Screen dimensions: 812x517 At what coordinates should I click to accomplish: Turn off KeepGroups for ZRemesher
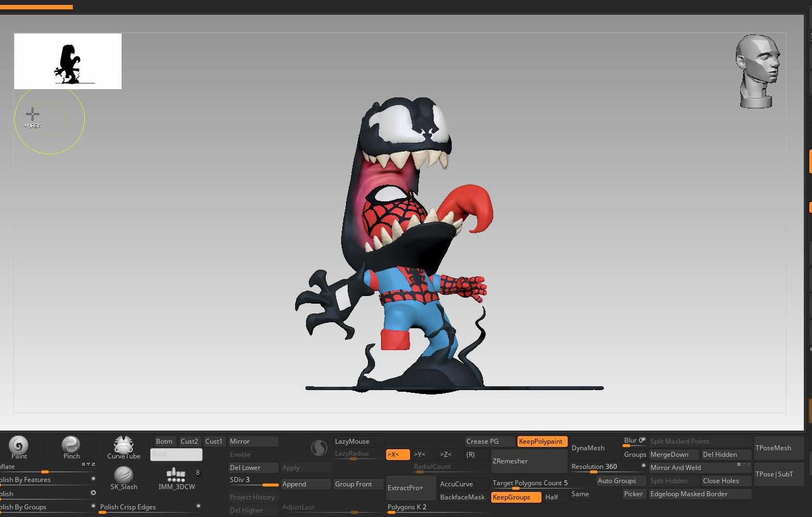coord(515,497)
